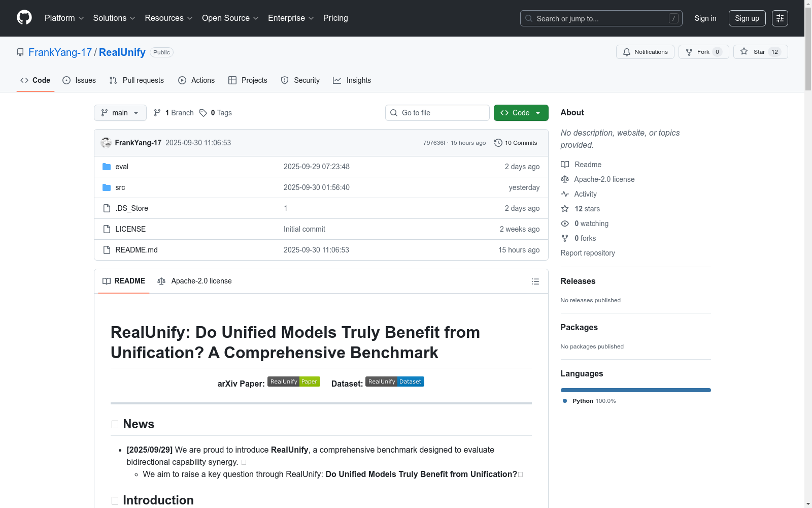Viewport: 812px width, 508px height.
Task: Expand the Solutions menu
Action: click(x=114, y=18)
